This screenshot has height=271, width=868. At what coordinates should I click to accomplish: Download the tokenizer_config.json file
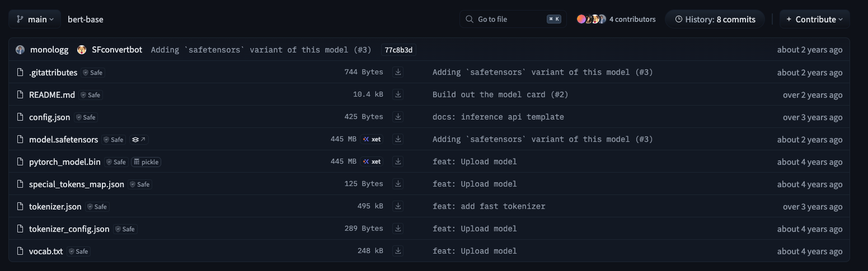(398, 229)
